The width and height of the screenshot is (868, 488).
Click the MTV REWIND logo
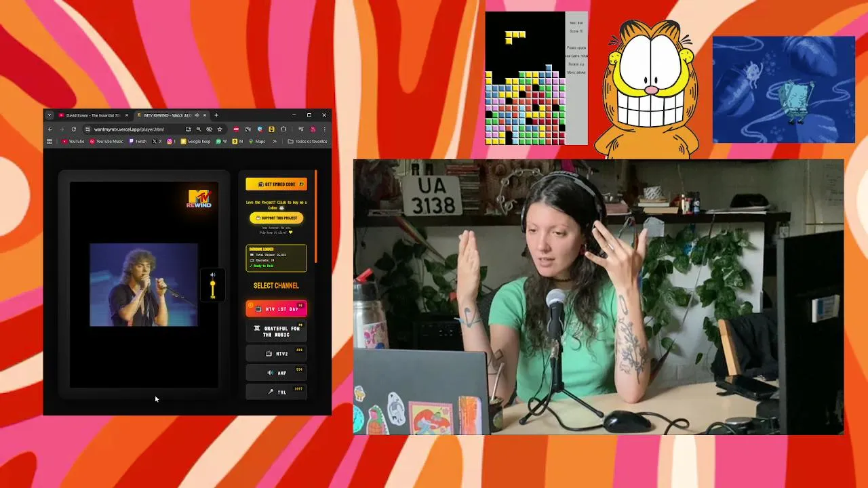pos(199,198)
